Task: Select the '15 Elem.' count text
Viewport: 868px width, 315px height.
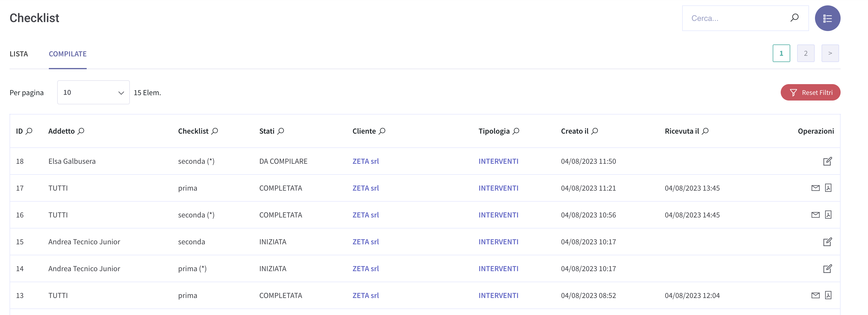Action: click(x=147, y=92)
